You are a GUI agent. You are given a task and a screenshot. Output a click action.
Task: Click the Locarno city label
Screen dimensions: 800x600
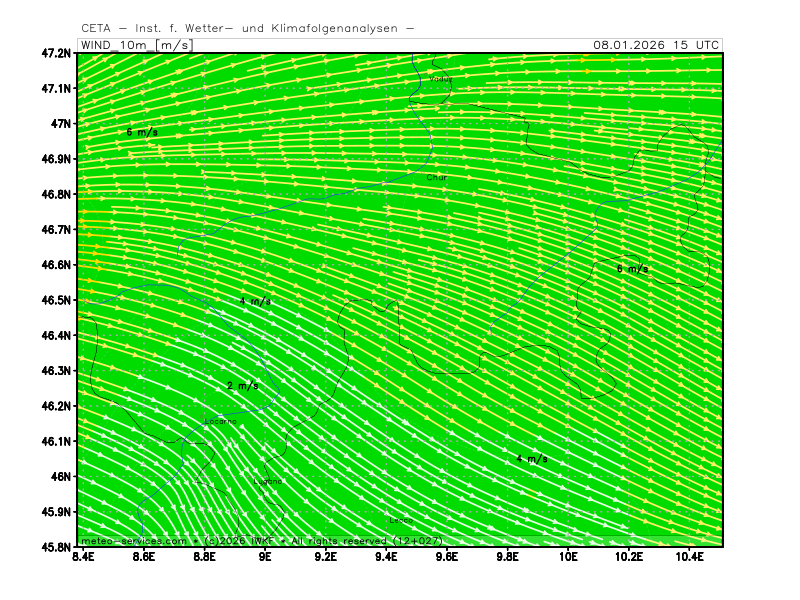220,421
